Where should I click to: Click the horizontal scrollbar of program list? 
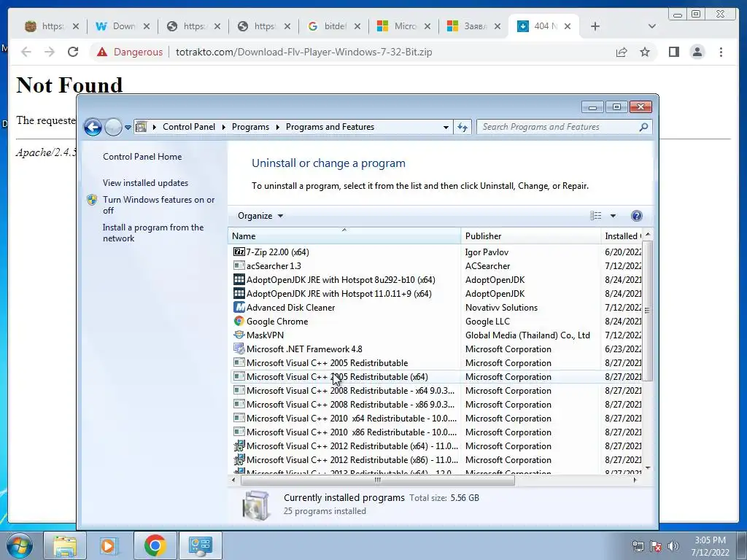click(378, 480)
